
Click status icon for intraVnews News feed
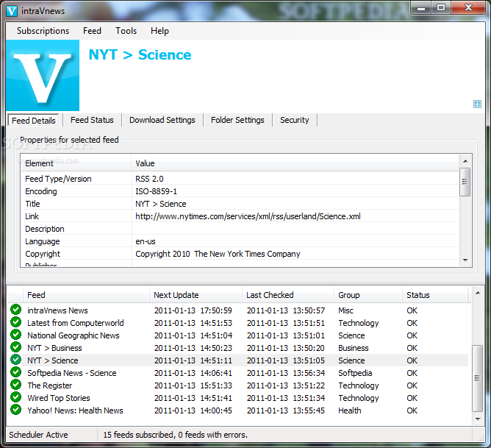coord(15,310)
